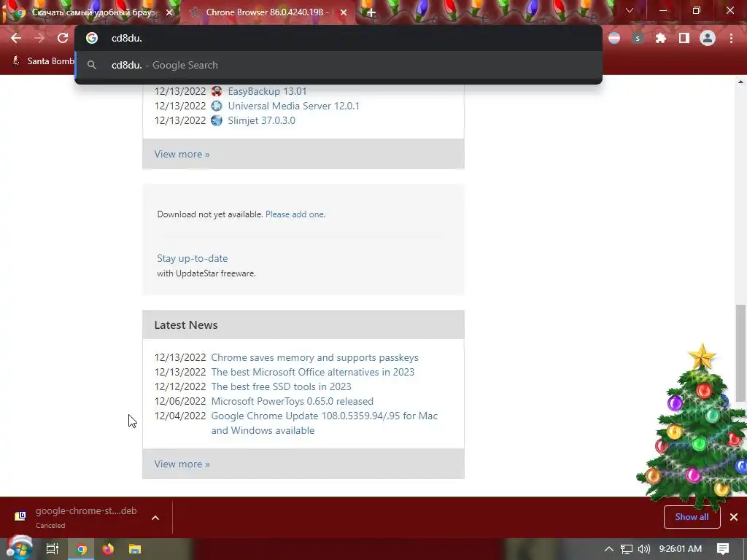
Task: Open the striped flag extension icon
Action: point(614,38)
